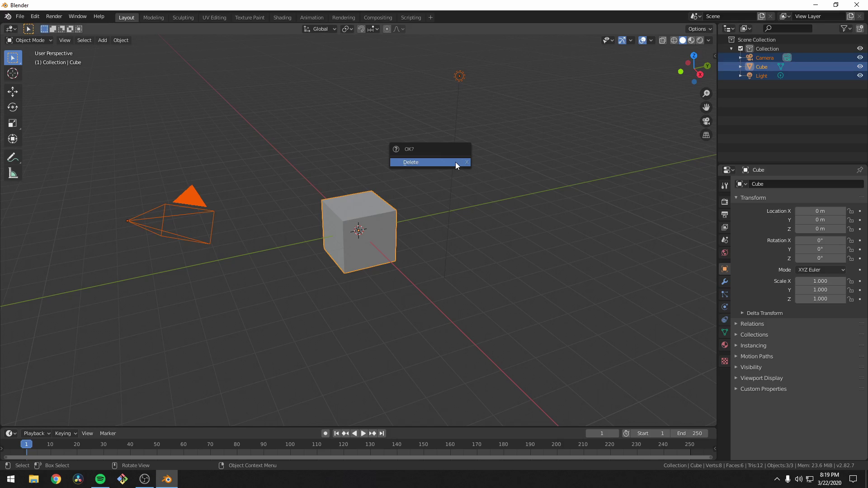This screenshot has width=868, height=488.
Task: Open the Select menu in header
Action: point(84,40)
